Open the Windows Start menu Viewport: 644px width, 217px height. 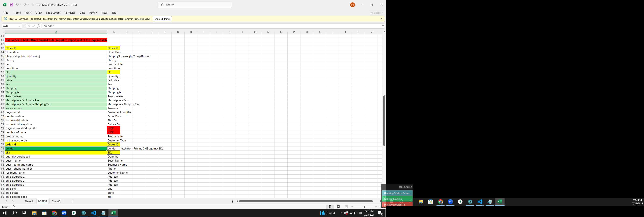click(x=4, y=213)
